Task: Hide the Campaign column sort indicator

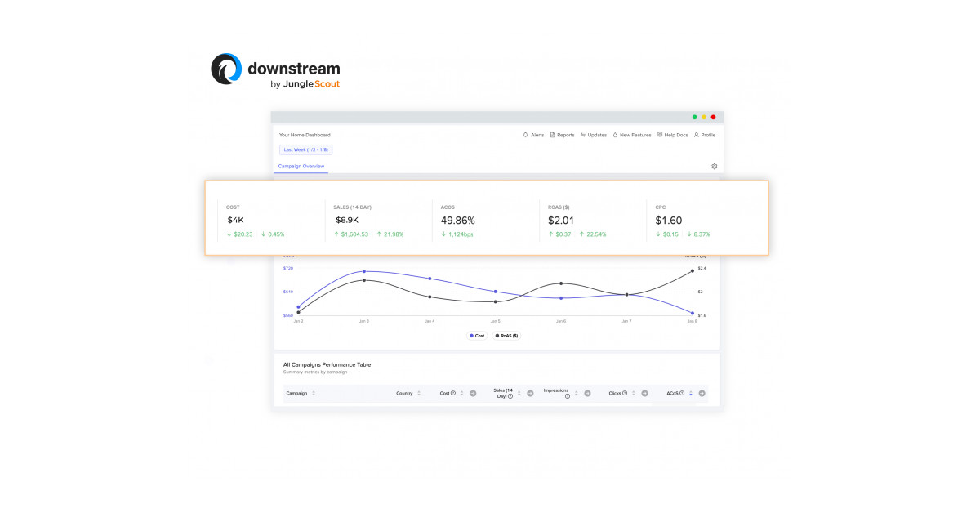Action: point(313,393)
